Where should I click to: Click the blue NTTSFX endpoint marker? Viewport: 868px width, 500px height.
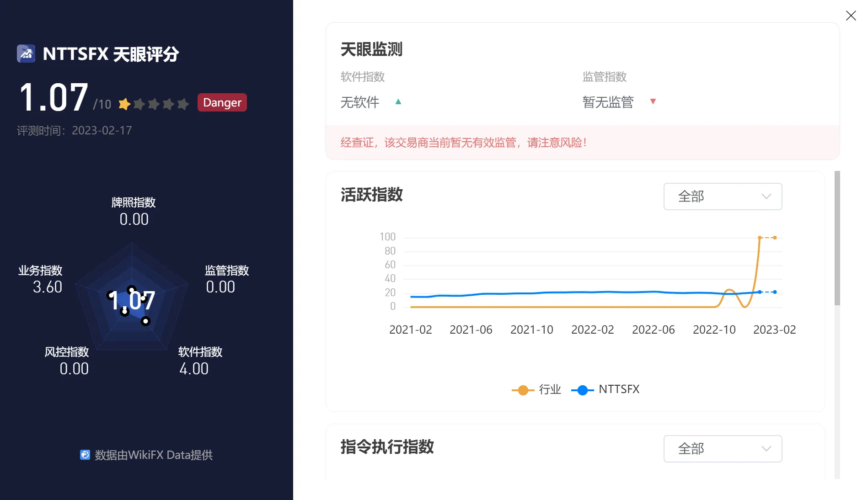pos(775,292)
